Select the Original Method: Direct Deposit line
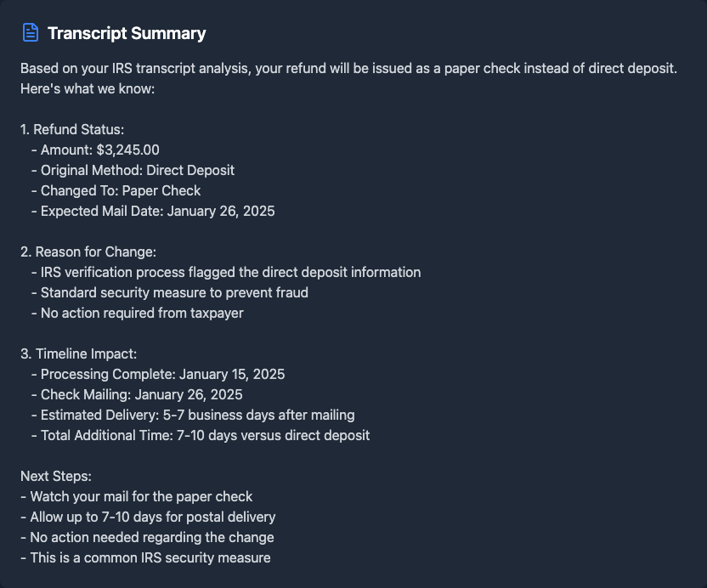Screen dimensions: 707x588 click(137, 170)
